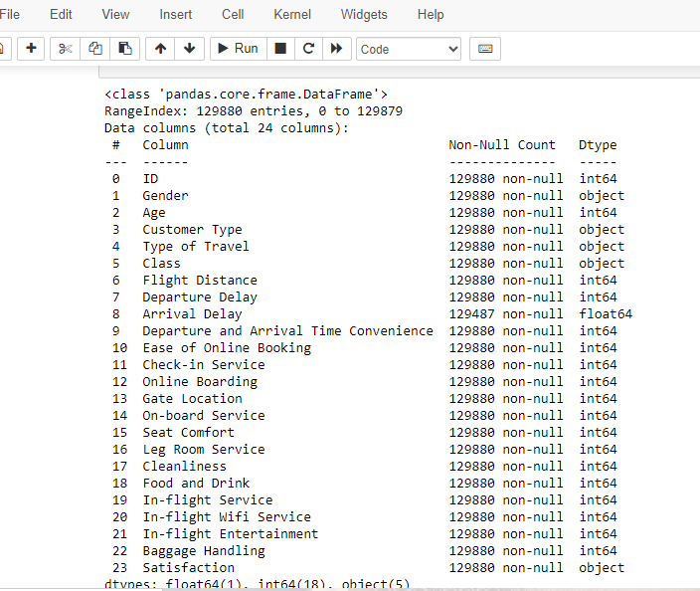Open the Cell menu

[233, 14]
